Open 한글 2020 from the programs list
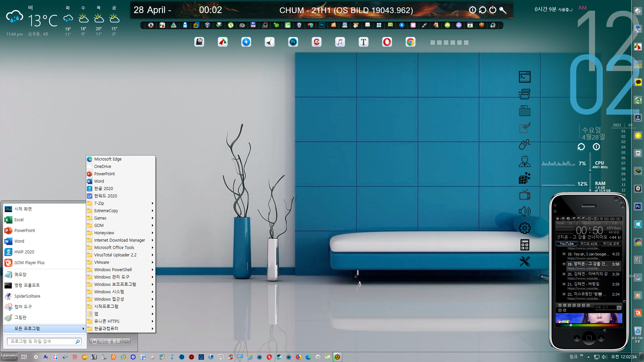 [x=120, y=189]
